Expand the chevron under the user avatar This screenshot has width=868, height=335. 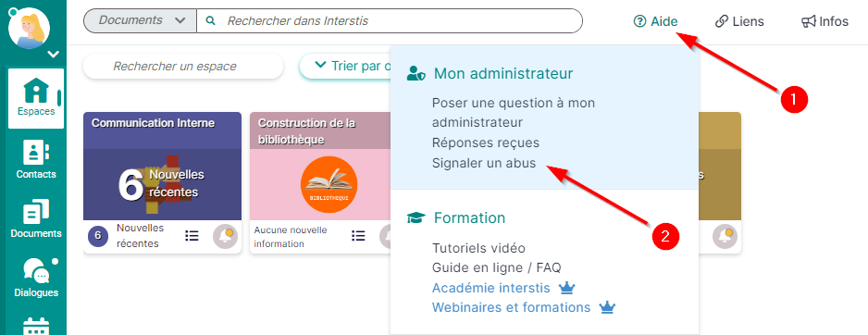point(54,55)
